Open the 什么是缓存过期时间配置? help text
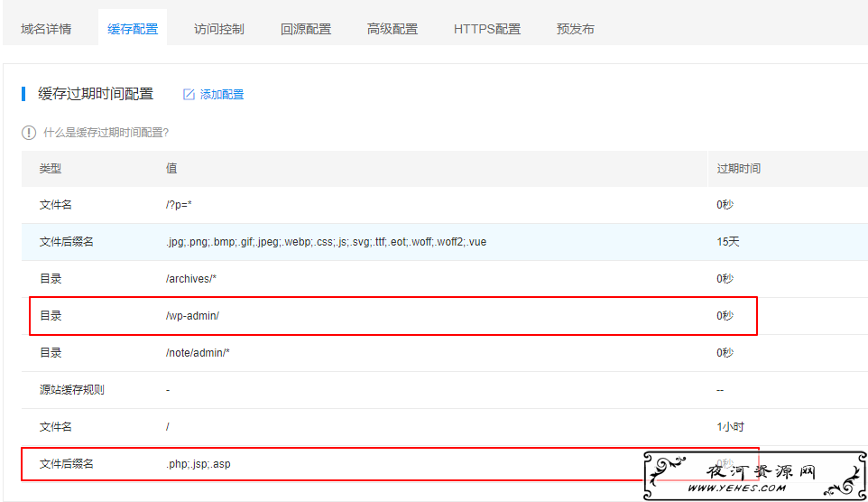The height and width of the screenshot is (502, 868). (x=106, y=133)
